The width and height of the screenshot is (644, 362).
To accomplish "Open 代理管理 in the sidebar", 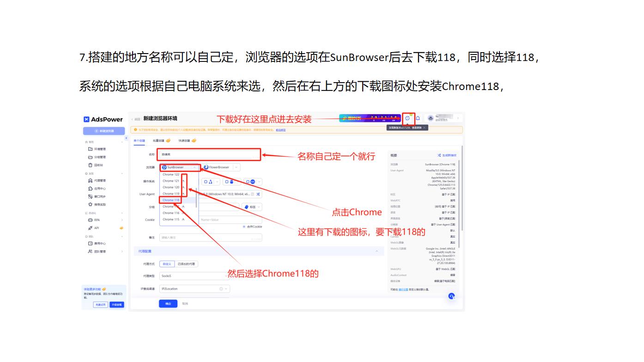I will click(97, 181).
